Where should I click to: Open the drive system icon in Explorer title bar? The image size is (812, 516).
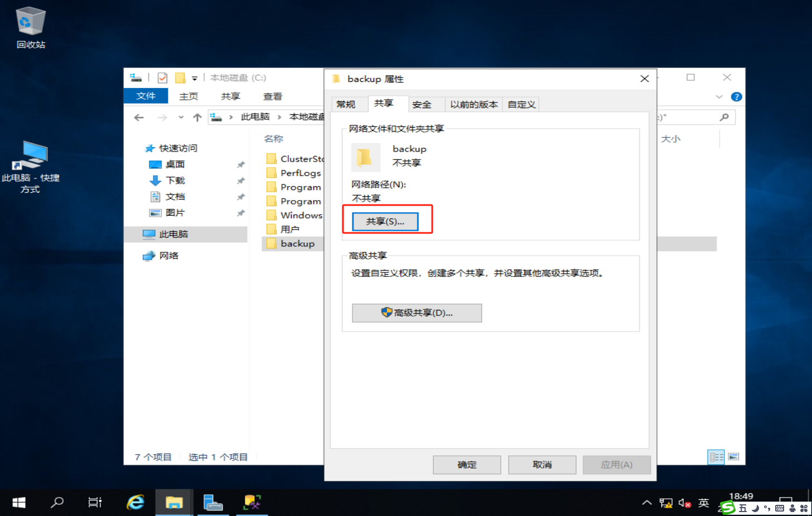tap(136, 78)
